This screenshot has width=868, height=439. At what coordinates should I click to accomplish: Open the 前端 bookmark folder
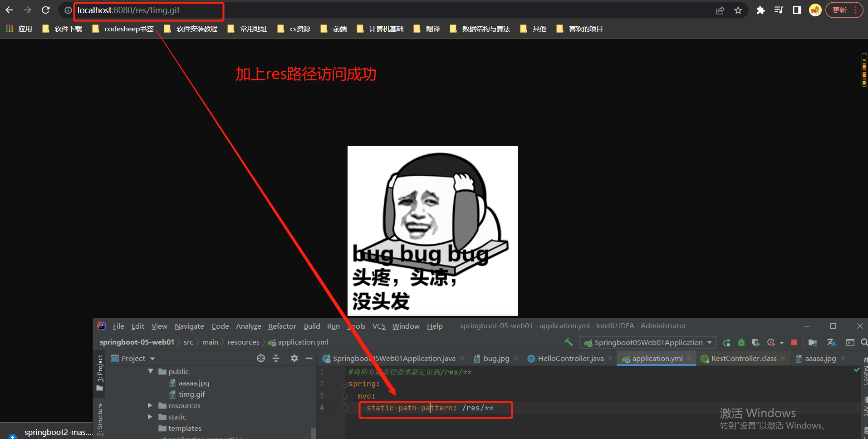click(x=333, y=29)
